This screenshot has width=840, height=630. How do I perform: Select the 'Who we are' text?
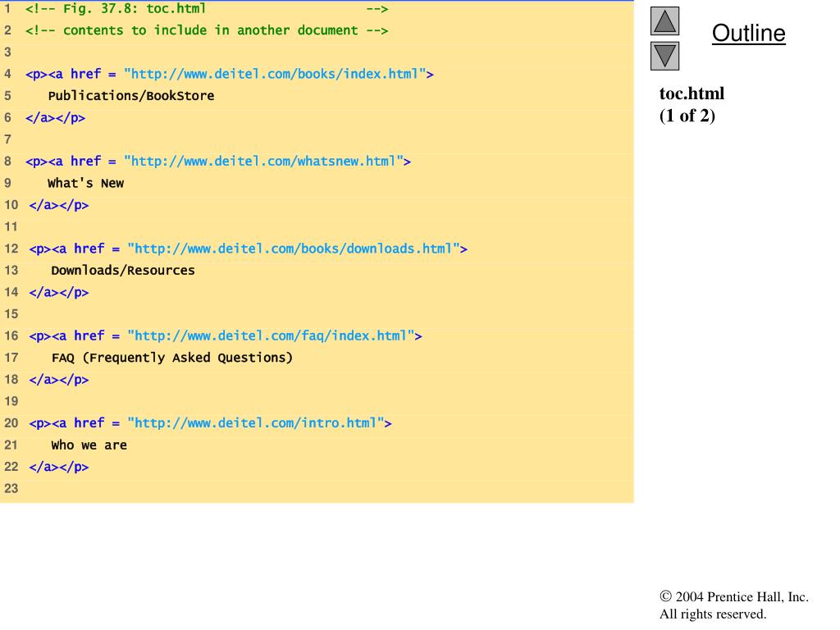pos(89,445)
